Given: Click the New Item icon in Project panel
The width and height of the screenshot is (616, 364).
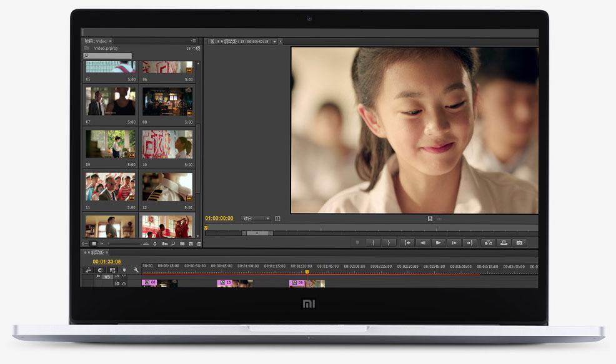Looking at the screenshot, I should point(191,244).
